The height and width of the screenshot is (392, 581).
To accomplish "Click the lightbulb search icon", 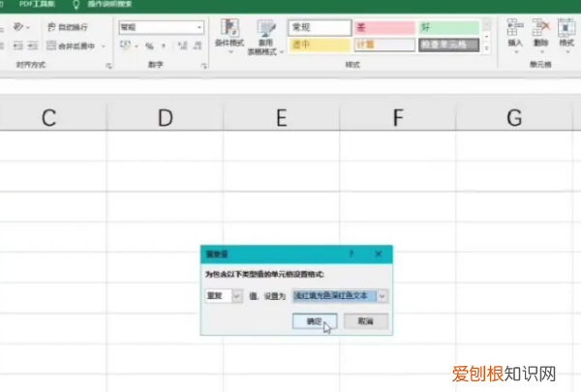I will (x=76, y=5).
